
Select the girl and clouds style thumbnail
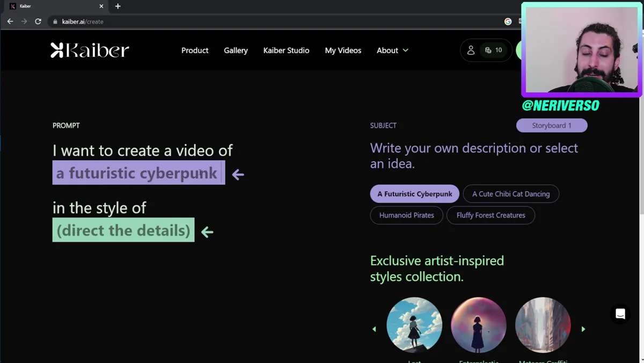click(x=414, y=325)
